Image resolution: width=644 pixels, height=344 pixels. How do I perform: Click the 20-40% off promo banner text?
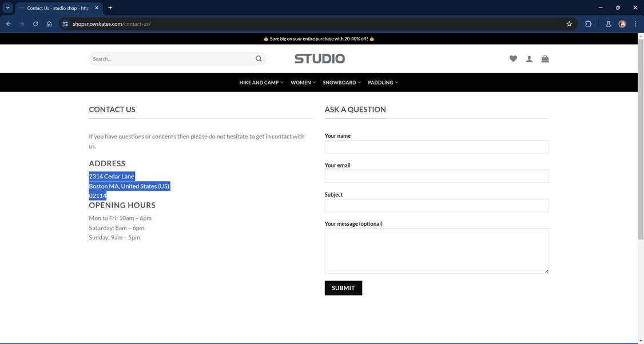tap(319, 39)
